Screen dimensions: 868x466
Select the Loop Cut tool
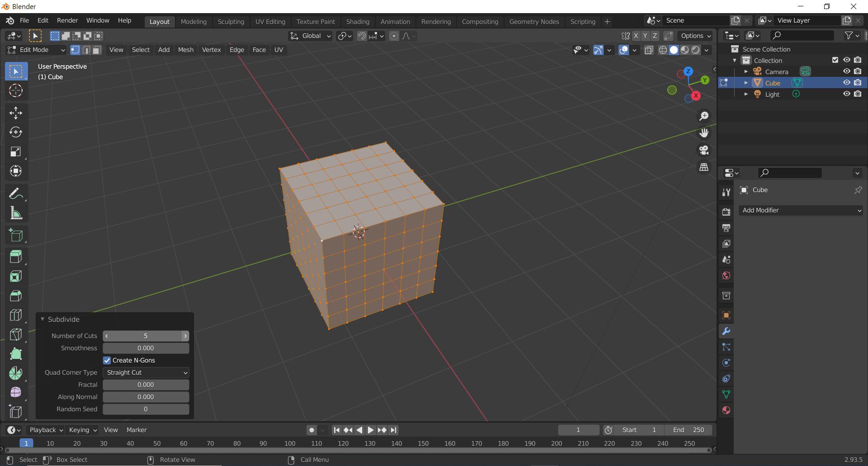[16, 315]
